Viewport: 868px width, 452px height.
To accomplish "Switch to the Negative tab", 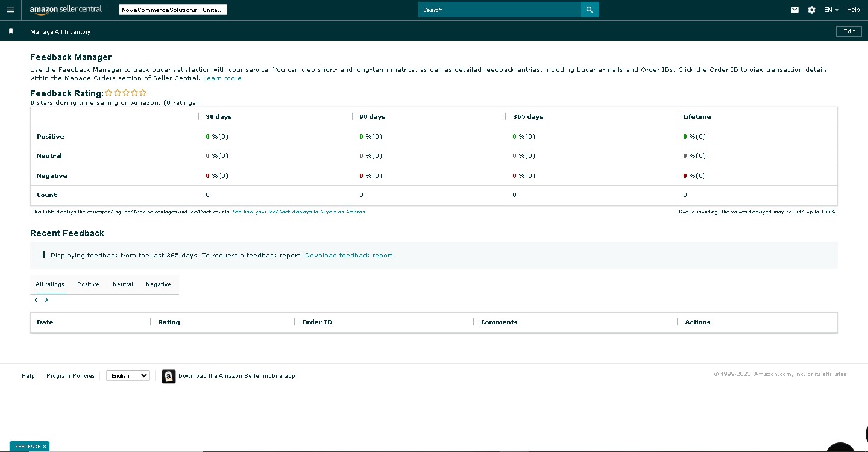I will click(159, 284).
